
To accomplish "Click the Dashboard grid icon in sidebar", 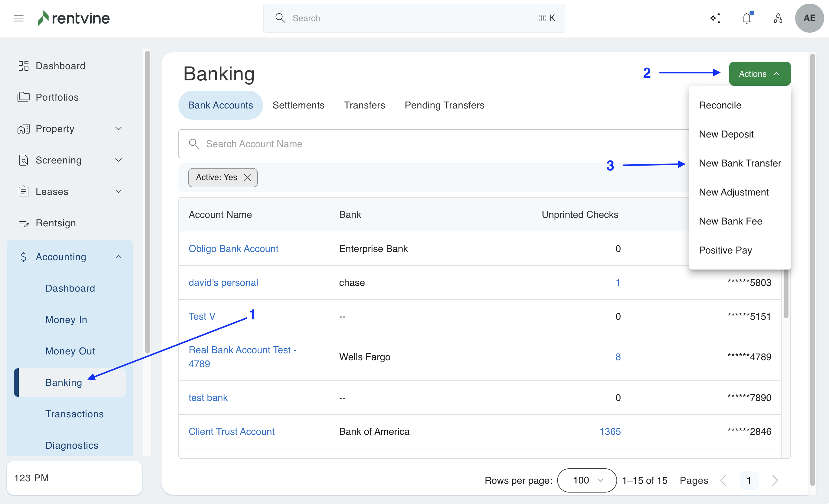I will [23, 66].
